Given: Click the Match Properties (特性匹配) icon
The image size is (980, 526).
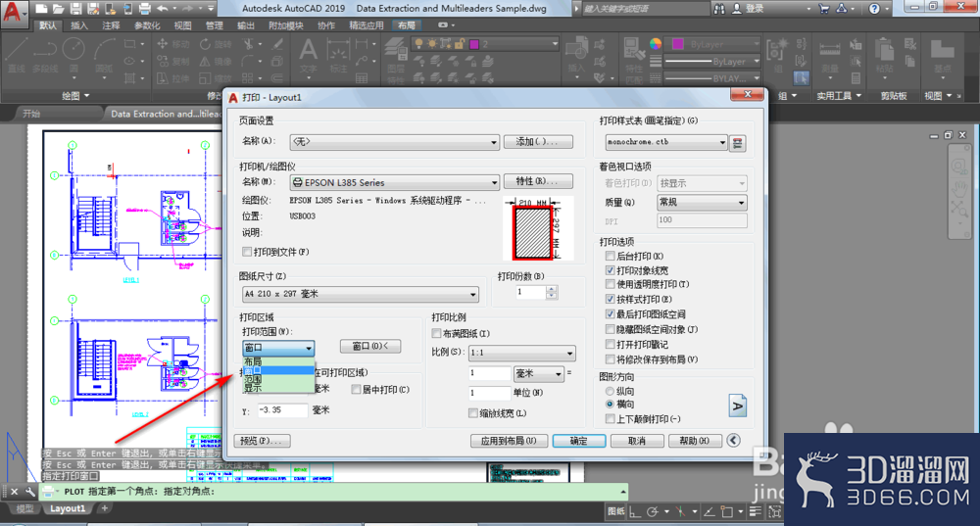Looking at the screenshot, I should pyautogui.click(x=633, y=58).
